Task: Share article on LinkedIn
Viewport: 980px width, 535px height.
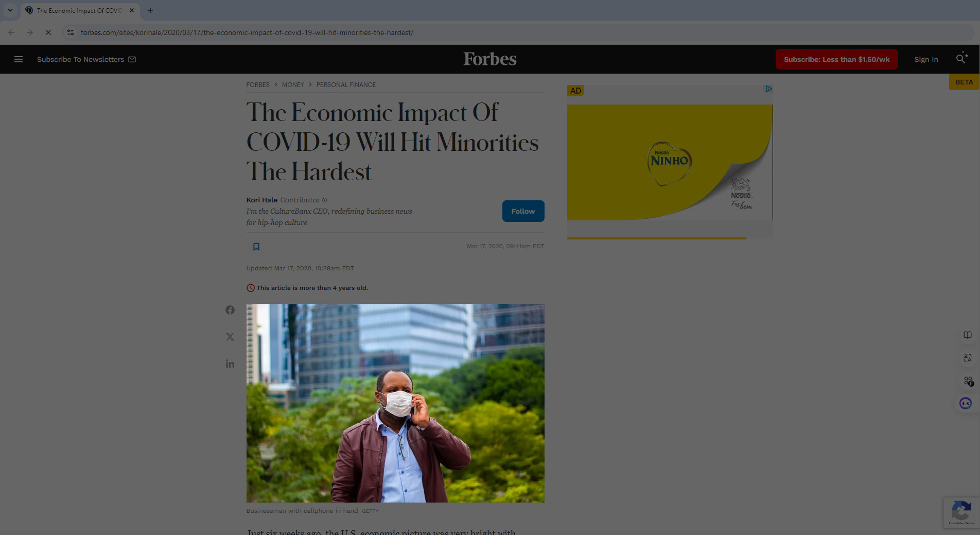Action: [230, 364]
